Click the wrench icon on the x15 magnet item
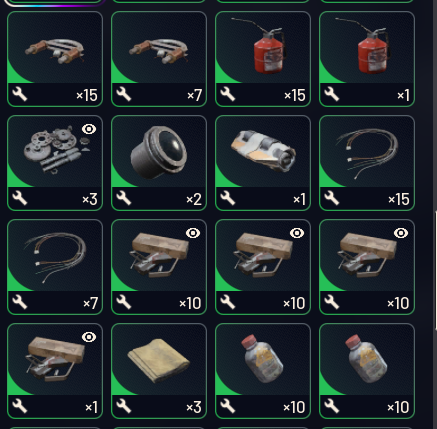Screen dimensions: 437x429 point(20,94)
